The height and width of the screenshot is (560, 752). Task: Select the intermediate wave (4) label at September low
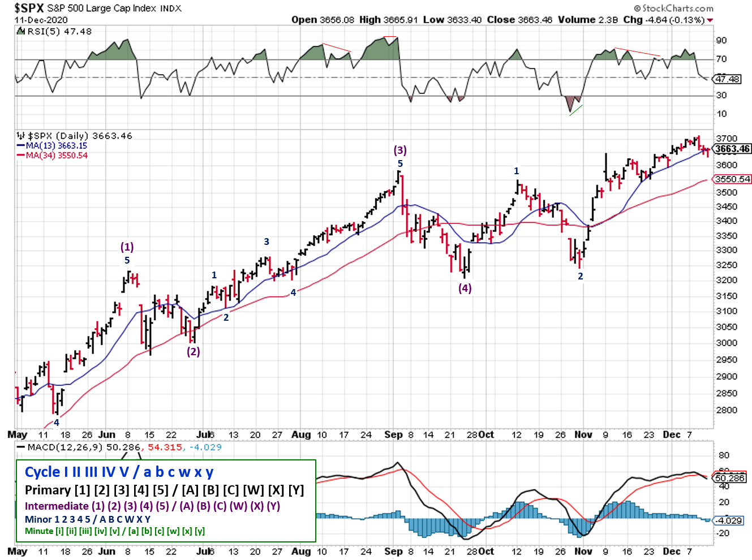tap(465, 288)
